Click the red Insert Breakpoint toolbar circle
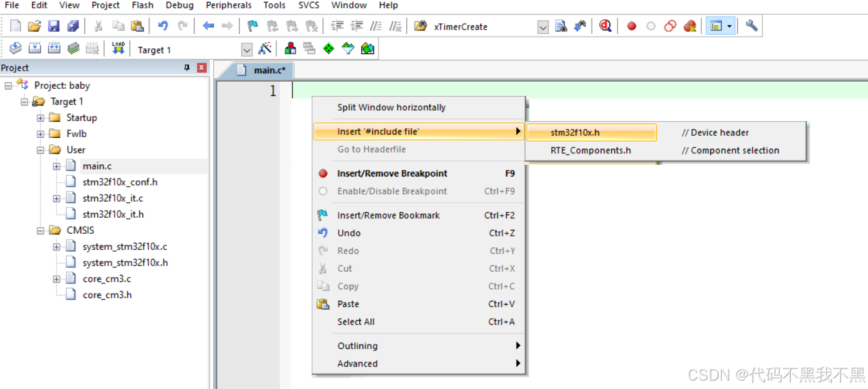The width and height of the screenshot is (868, 389). pos(632,26)
